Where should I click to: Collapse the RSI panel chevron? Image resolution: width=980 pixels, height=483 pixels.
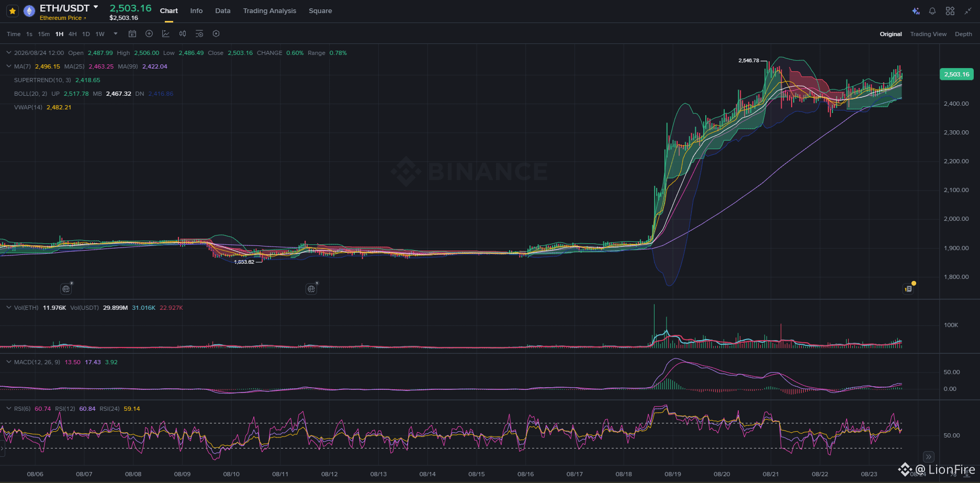(x=8, y=409)
